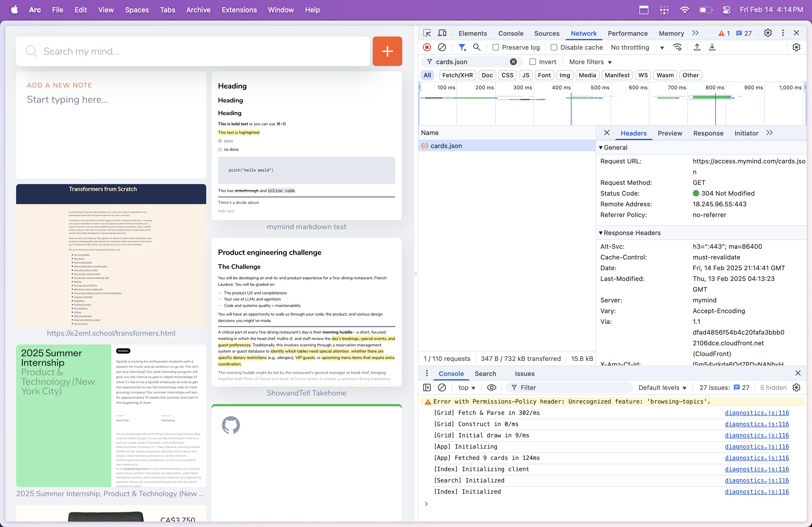Click the export HAR download icon
Screen dimensions: 812x527
[x=712, y=47]
